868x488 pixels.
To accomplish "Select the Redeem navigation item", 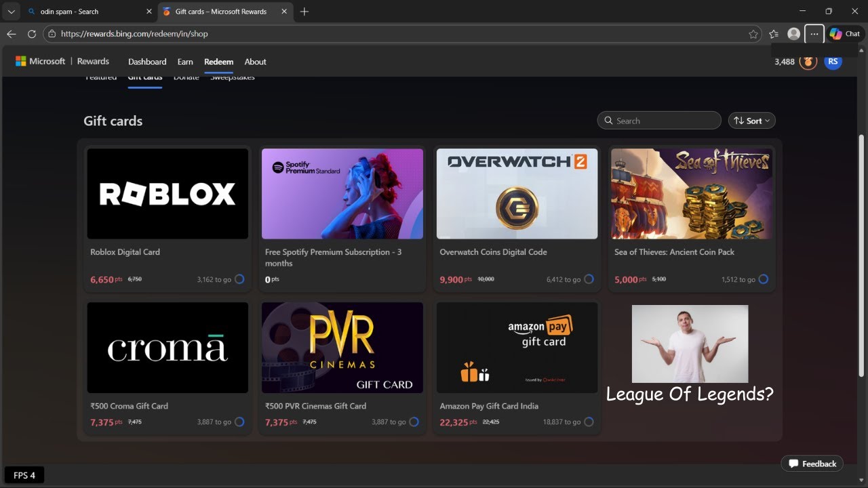I will click(218, 62).
